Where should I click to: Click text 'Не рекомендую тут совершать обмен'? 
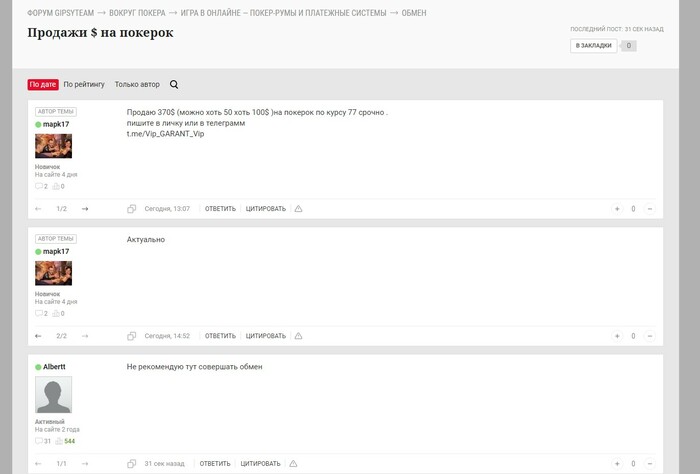[194, 366]
